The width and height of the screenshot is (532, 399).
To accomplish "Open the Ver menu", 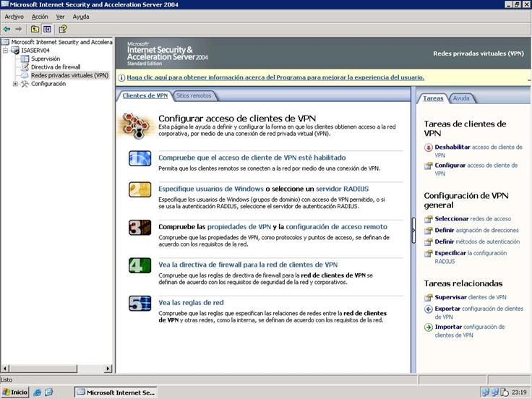I will (61, 17).
